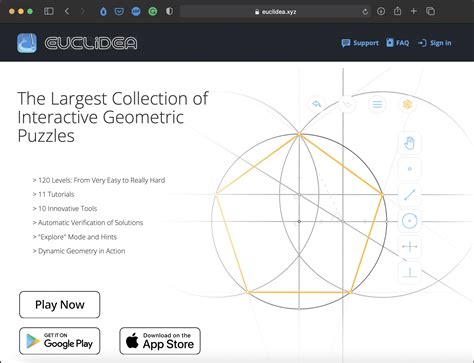Click the text '120 Levels: From Very Easy to Really Hard'
This screenshot has width=474, height=363.
point(102,180)
